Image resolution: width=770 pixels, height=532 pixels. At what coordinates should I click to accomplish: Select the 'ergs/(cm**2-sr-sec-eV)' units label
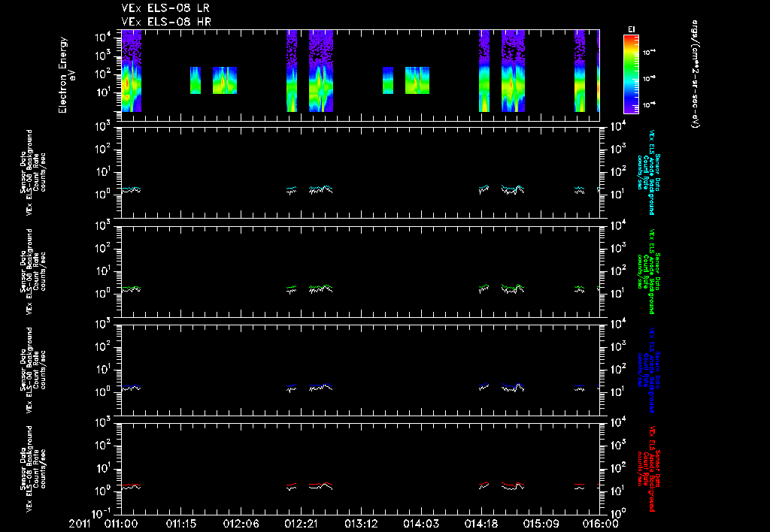pyautogui.click(x=695, y=74)
